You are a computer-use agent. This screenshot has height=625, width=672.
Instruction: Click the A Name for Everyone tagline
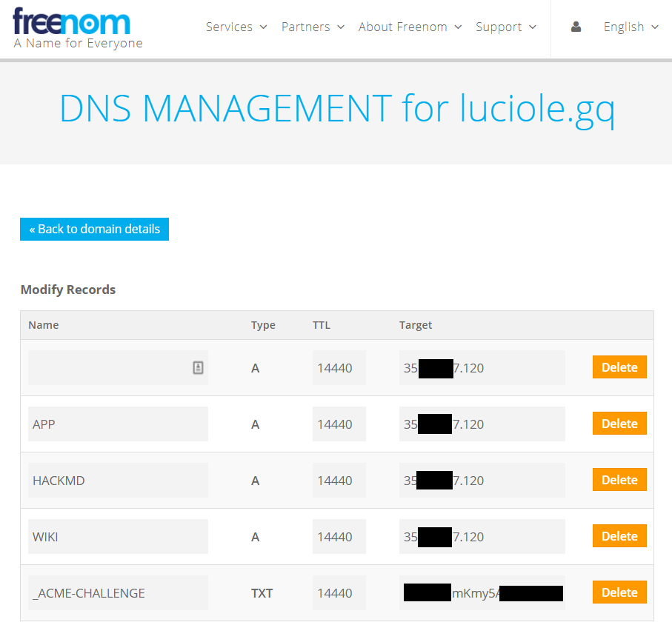(x=78, y=43)
